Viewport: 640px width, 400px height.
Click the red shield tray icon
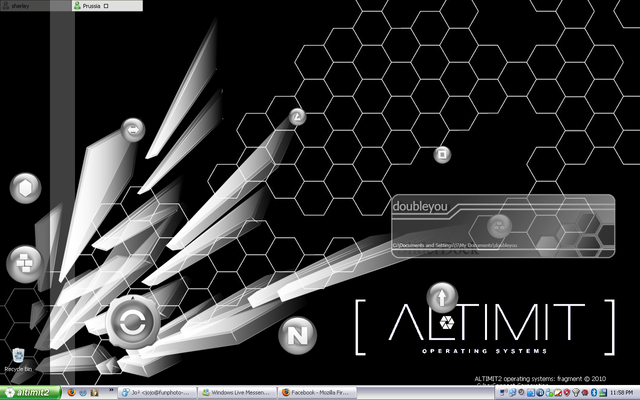(x=567, y=393)
